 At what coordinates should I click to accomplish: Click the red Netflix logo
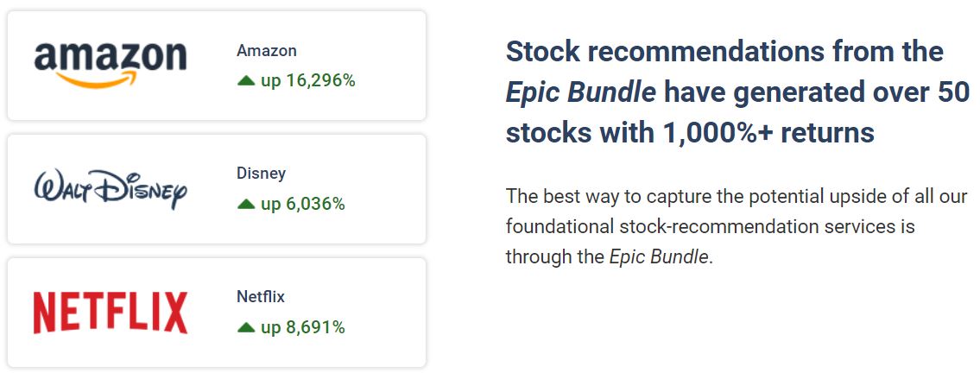(x=110, y=313)
